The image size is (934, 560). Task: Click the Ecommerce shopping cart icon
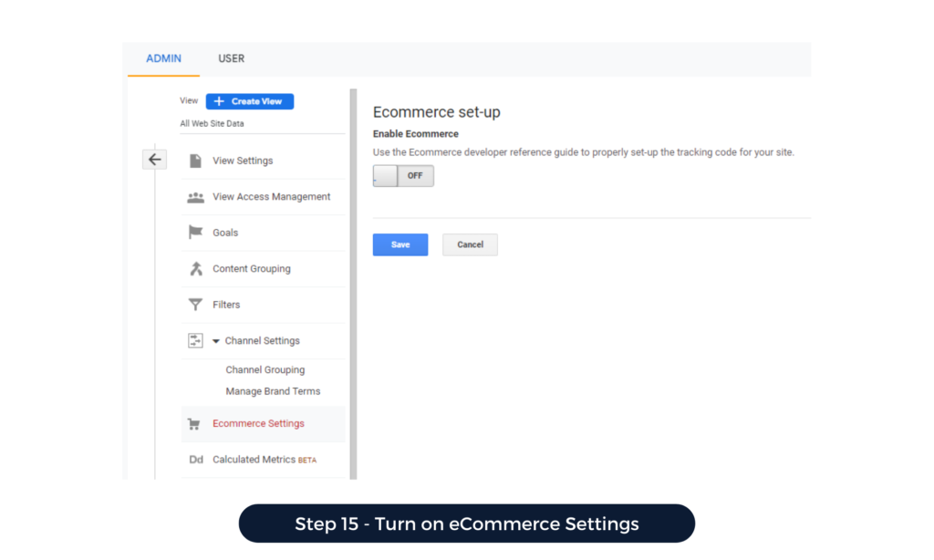click(x=193, y=424)
